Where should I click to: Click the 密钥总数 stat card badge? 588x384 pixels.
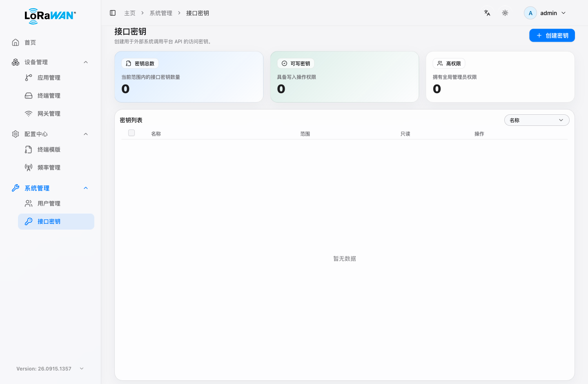140,63
